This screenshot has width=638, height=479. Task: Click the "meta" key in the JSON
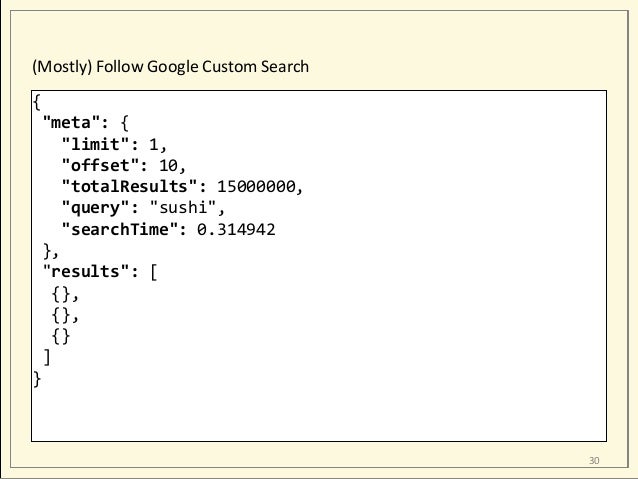[73, 123]
